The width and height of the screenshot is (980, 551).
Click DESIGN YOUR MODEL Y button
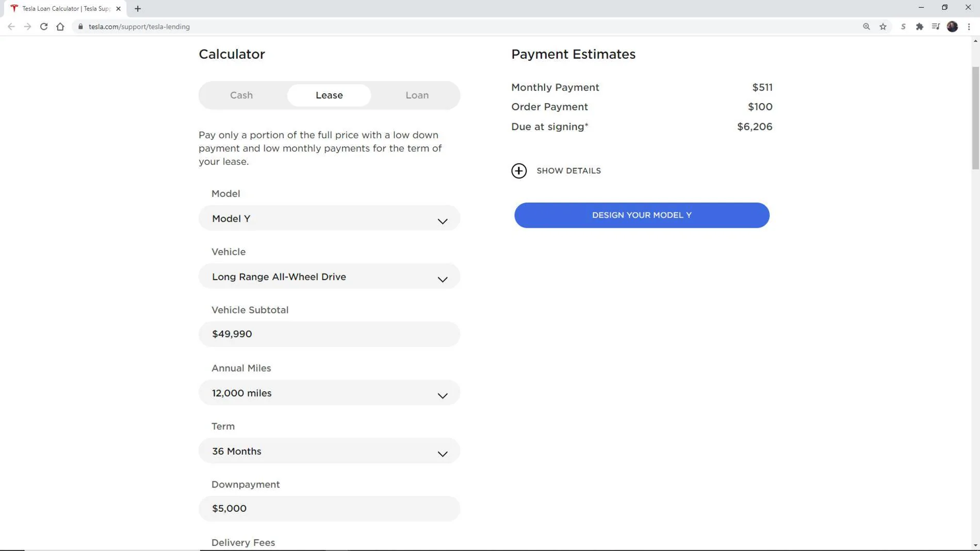642,215
